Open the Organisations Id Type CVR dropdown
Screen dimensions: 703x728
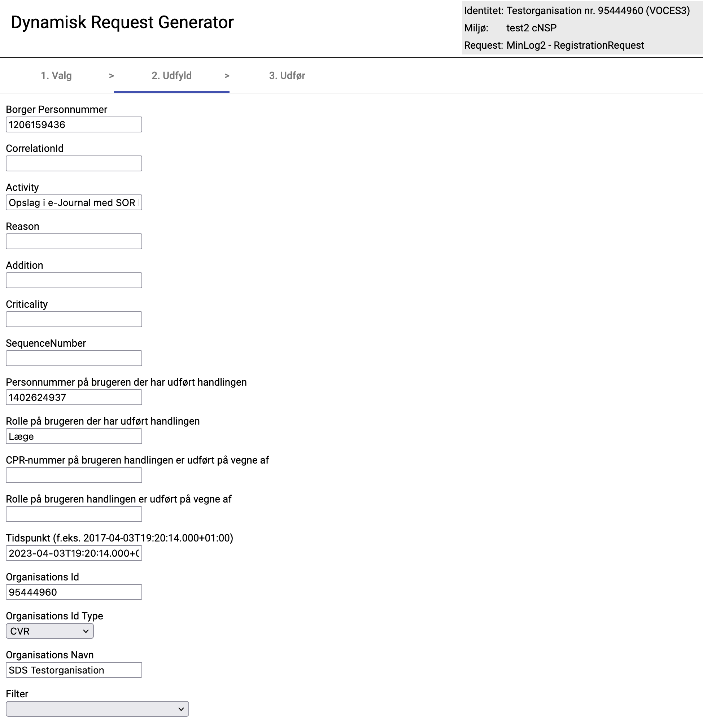[x=49, y=631]
